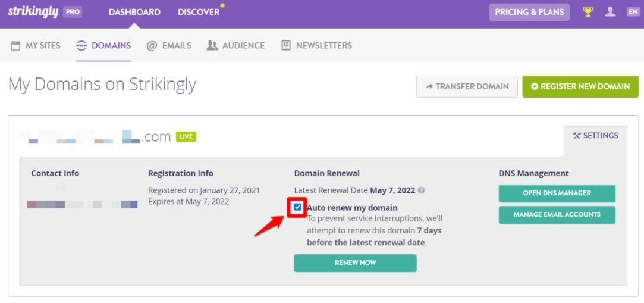
Task: Go to My Sites tab
Action: tap(36, 45)
